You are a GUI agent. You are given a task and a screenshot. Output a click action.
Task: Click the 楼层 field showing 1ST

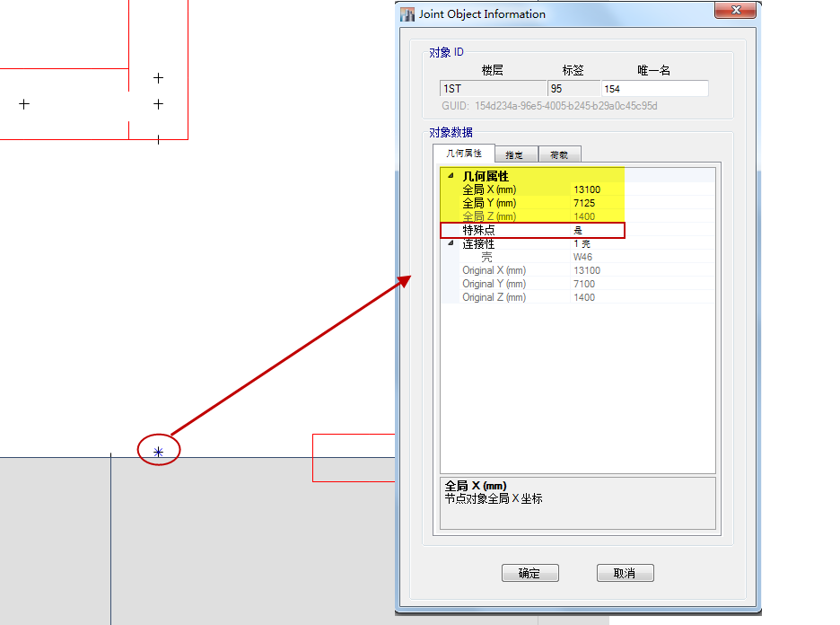coord(493,89)
